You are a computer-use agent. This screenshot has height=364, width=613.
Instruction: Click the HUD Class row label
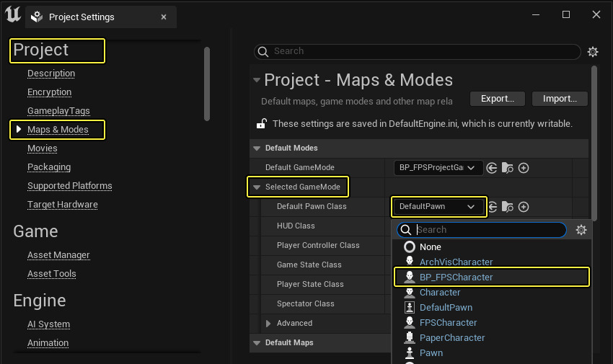tap(296, 226)
